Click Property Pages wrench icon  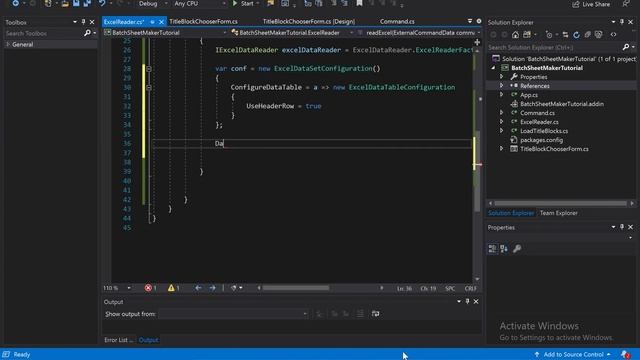[x=517, y=249]
